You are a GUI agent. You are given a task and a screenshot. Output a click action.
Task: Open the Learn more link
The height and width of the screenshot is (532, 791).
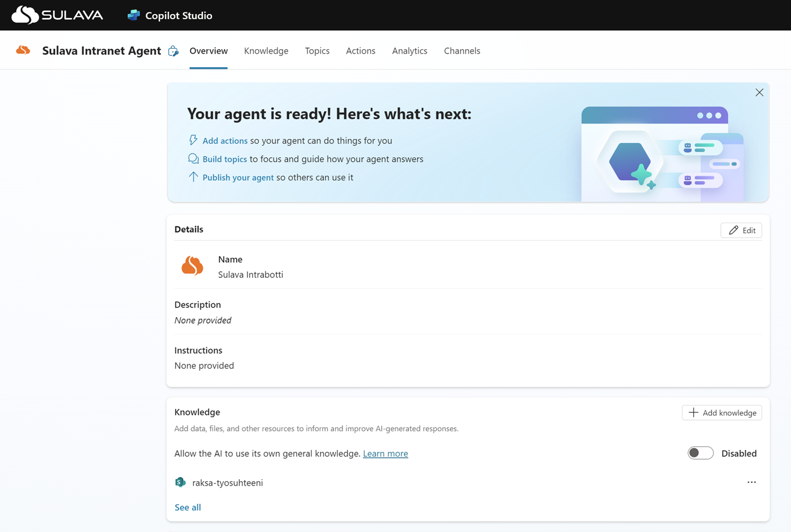point(385,453)
